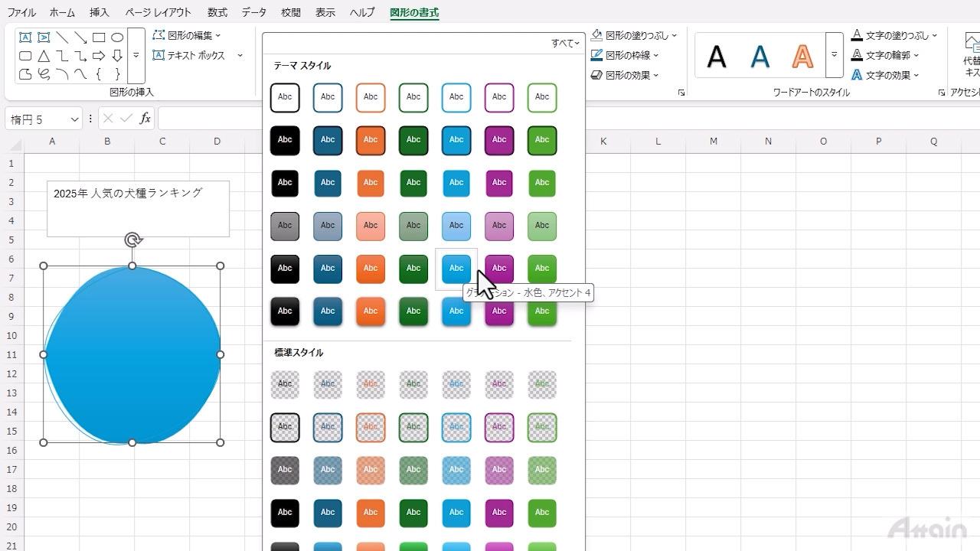980x551 pixels.
Task: Switch to the ページ レイアウト tab
Action: click(x=158, y=13)
